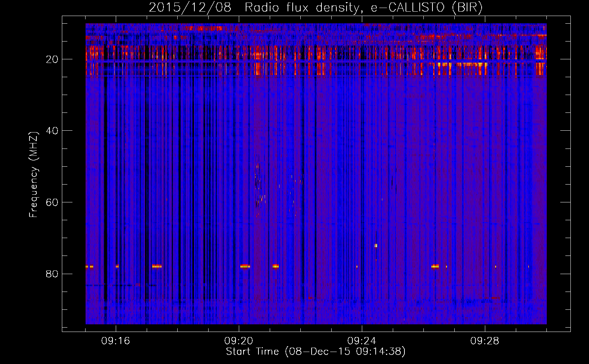The height and width of the screenshot is (364, 589).
Task: Click the yellow 78 MHz marker just after 09:17
Action: pos(157,266)
